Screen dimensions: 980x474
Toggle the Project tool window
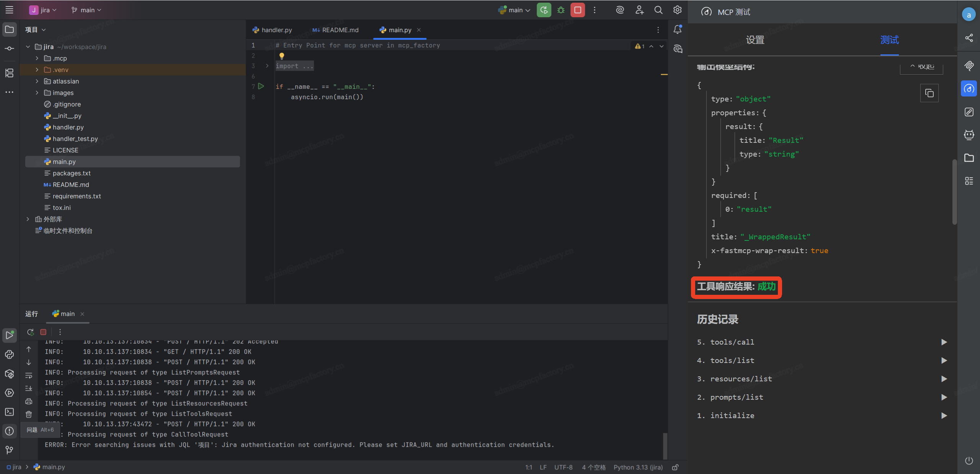[9, 29]
